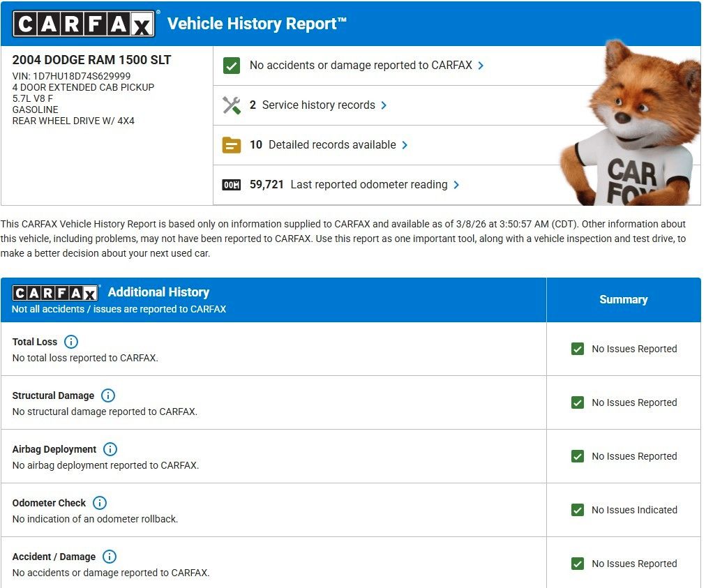Select the Additional History section header

pos(158,292)
